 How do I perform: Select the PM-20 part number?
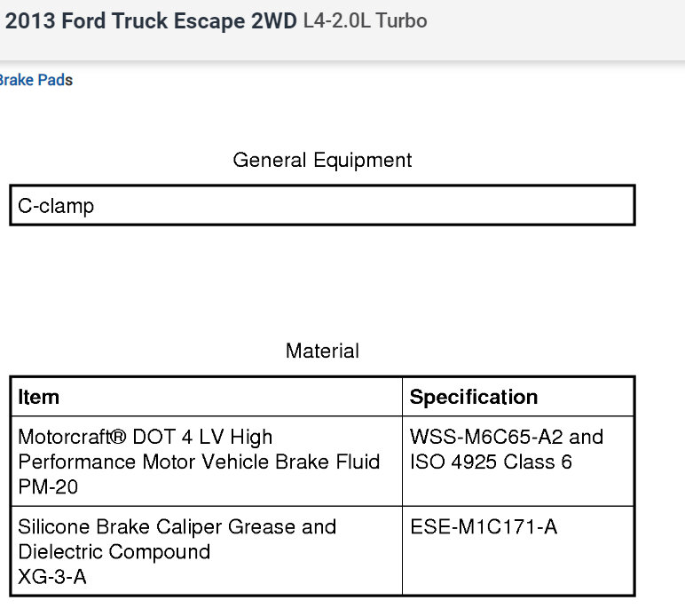43,487
